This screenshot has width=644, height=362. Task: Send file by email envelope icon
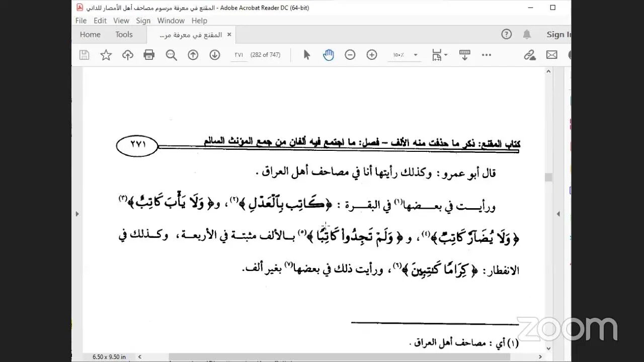click(x=552, y=55)
